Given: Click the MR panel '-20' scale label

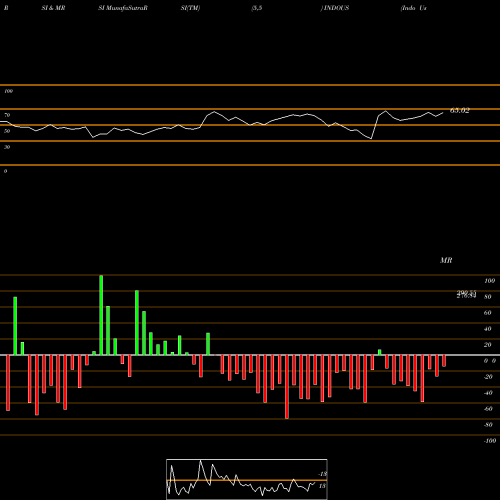Looking at the screenshot, I should (488, 377).
